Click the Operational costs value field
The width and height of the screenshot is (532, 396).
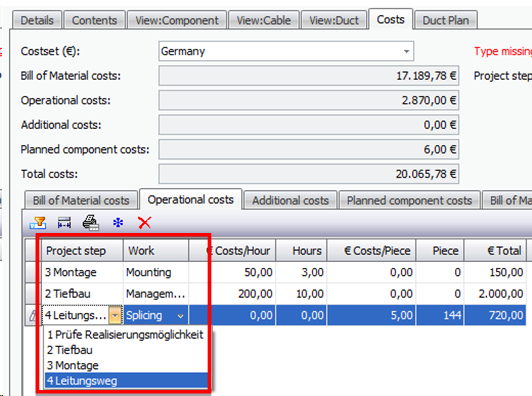tap(309, 100)
